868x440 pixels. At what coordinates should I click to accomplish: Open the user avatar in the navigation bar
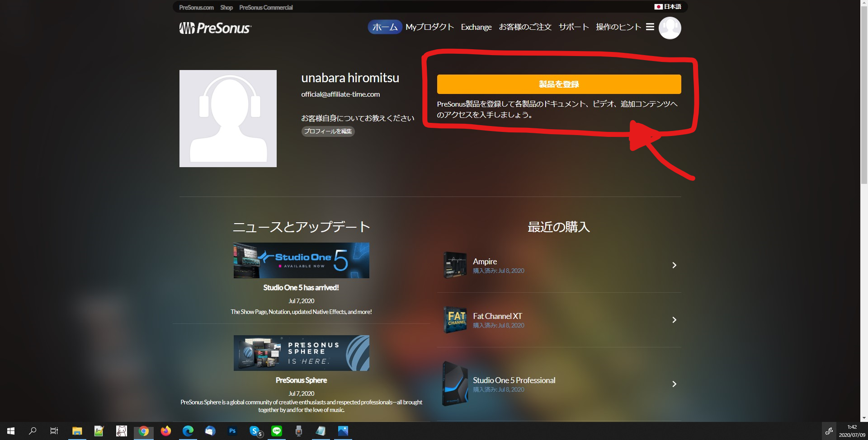[670, 28]
